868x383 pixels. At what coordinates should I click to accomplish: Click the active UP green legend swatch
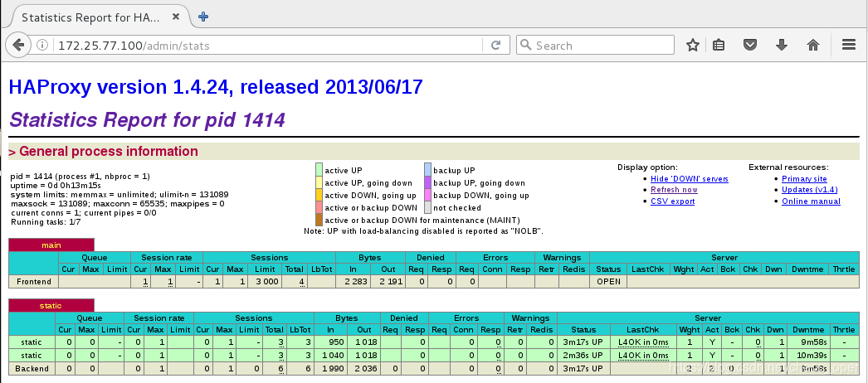click(319, 170)
